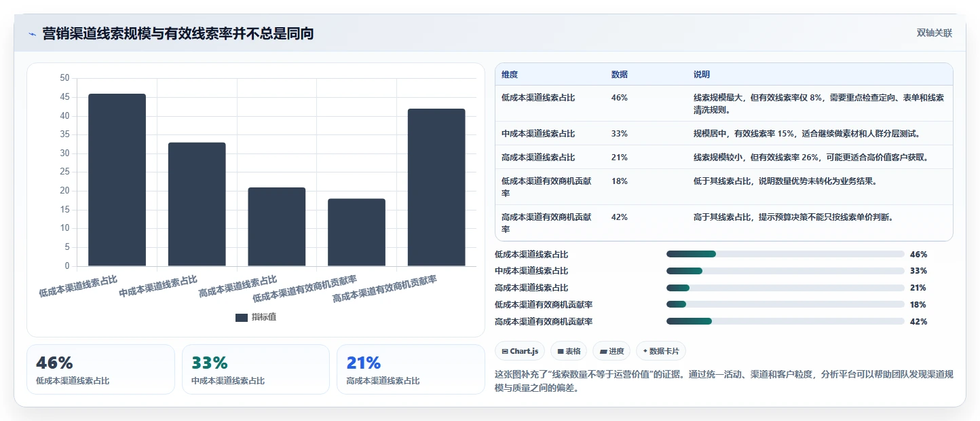Screen dimensions: 980x421
Task: Click the title 营销渠道线索规模与有效线索率并不总是同向
Action: [x=178, y=33]
